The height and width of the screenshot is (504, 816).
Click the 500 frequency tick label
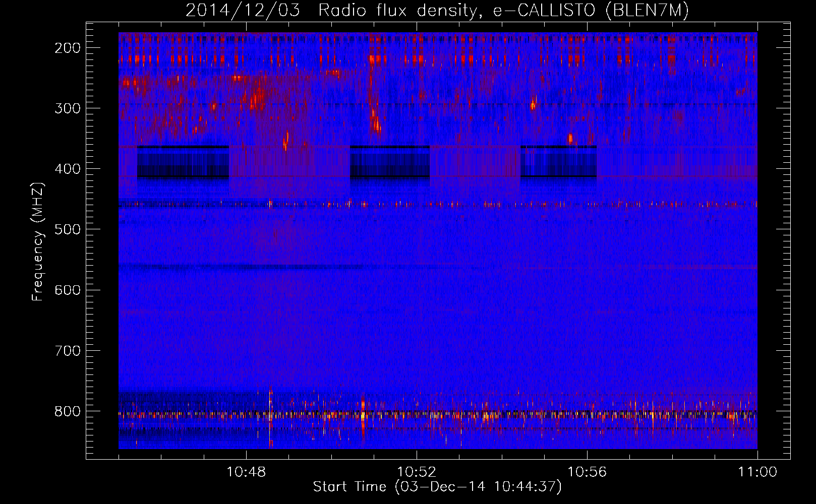[x=67, y=229]
